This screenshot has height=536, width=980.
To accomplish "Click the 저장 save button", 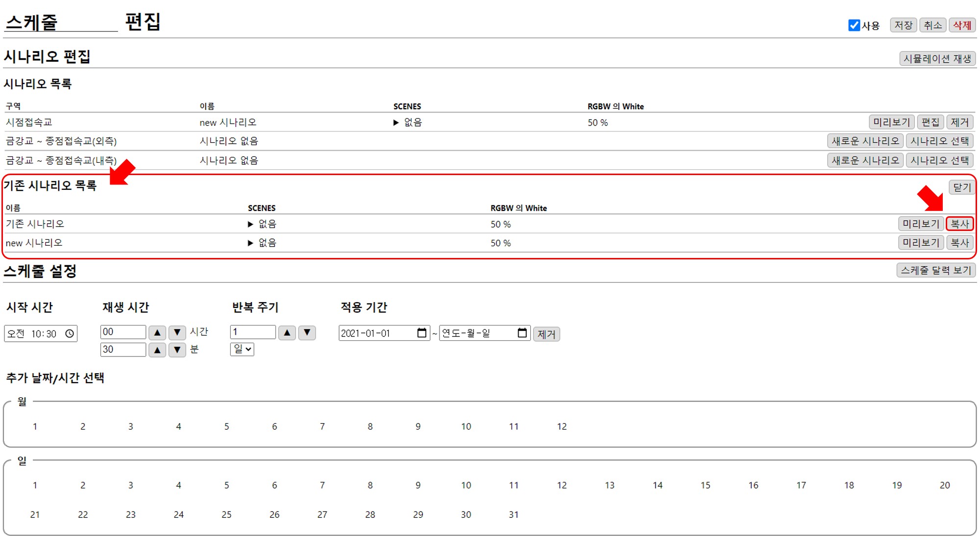I will [903, 26].
